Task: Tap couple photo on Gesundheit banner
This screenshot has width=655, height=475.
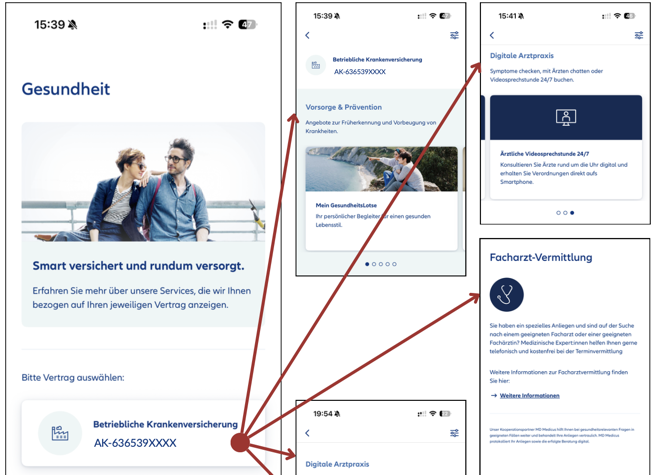Action: (x=143, y=182)
